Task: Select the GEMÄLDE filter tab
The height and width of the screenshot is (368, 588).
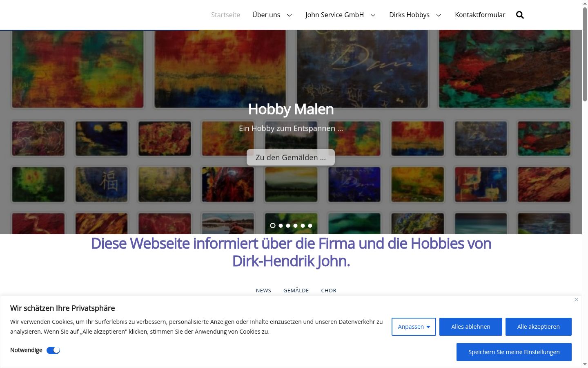Action: 296,291
